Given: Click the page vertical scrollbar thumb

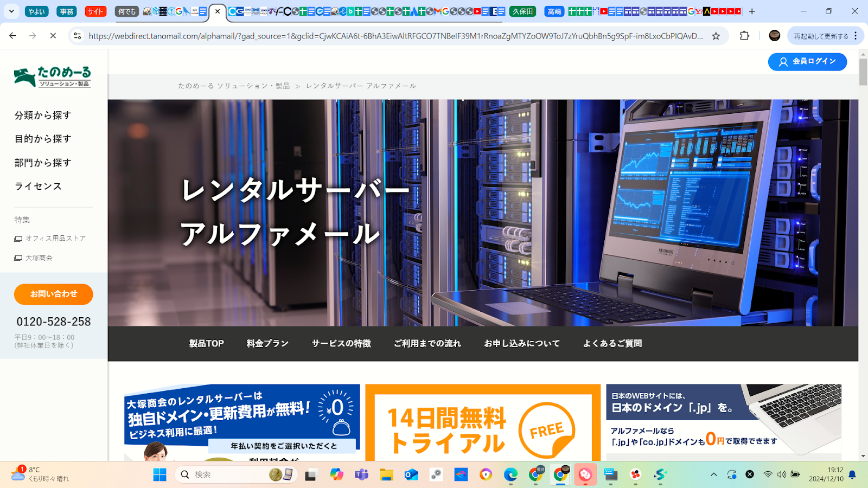Looking at the screenshot, I should (x=863, y=72).
